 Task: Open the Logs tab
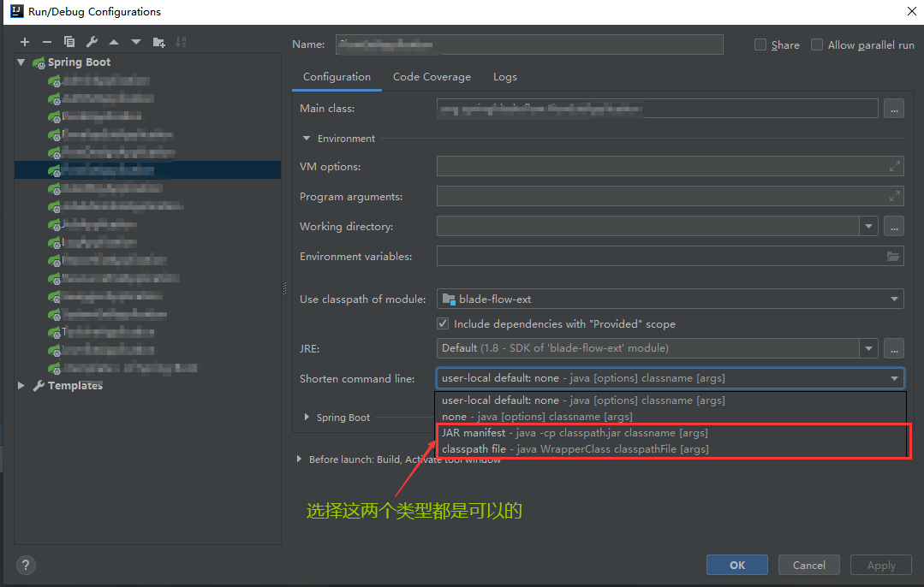pos(504,77)
